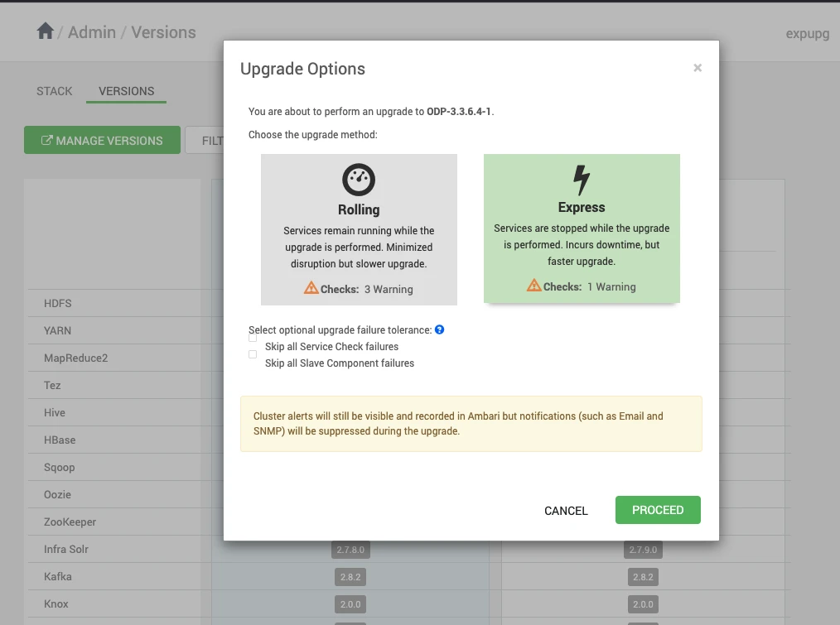Click the Infra Solr service row
This screenshot has width=840, height=625.
pos(114,549)
